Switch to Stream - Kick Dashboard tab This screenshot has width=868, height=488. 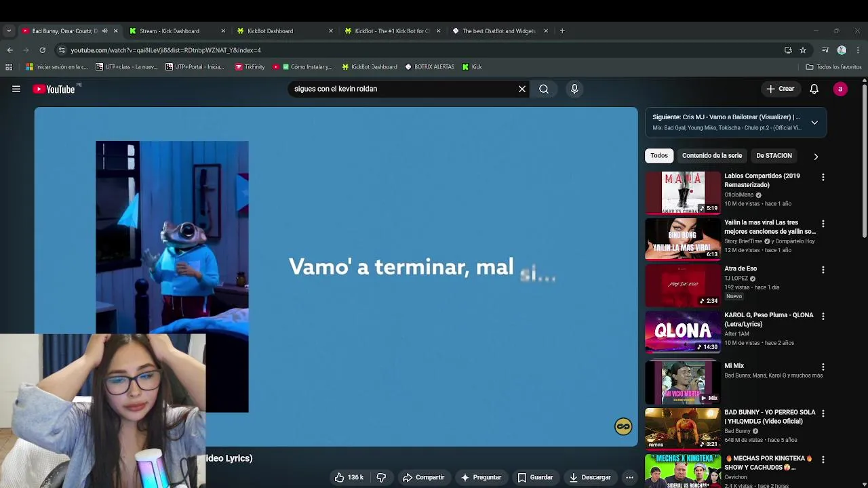(x=170, y=30)
